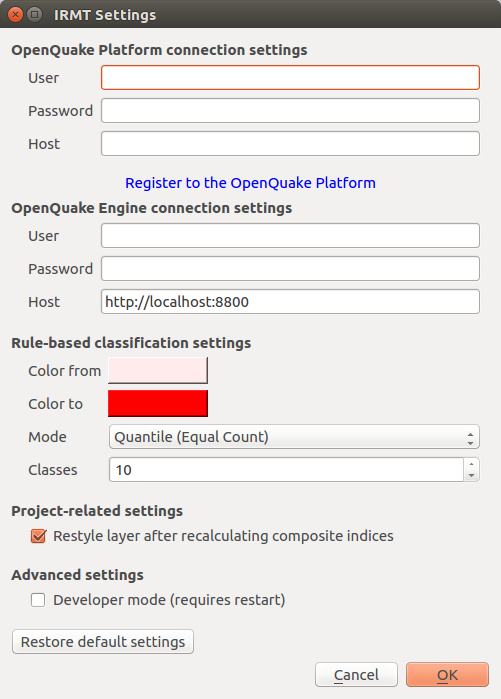501x699 pixels.
Task: Open Register to the OpenQuake Platform link
Action: [250, 183]
